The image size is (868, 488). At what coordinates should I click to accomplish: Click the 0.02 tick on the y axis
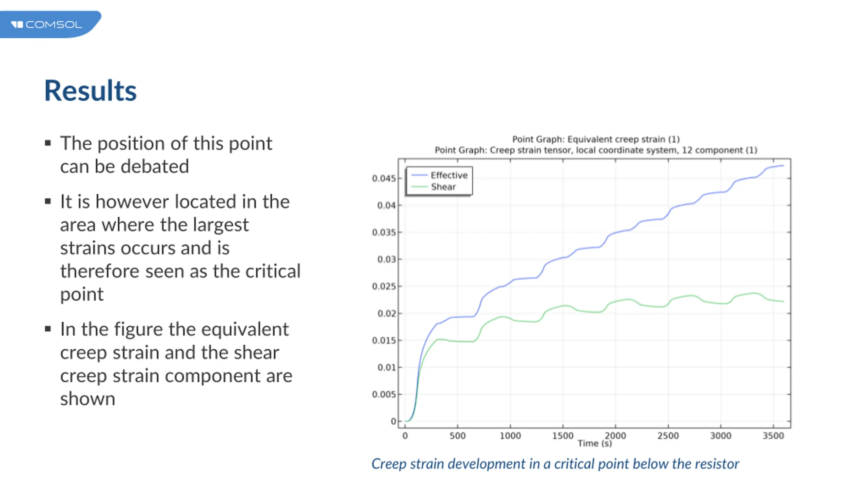(x=387, y=313)
